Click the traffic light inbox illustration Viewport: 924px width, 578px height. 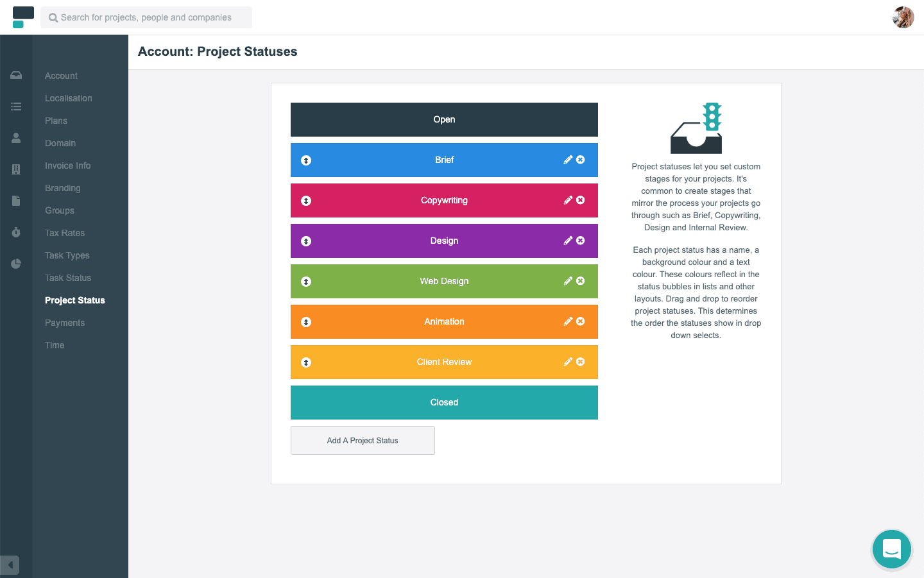click(696, 128)
